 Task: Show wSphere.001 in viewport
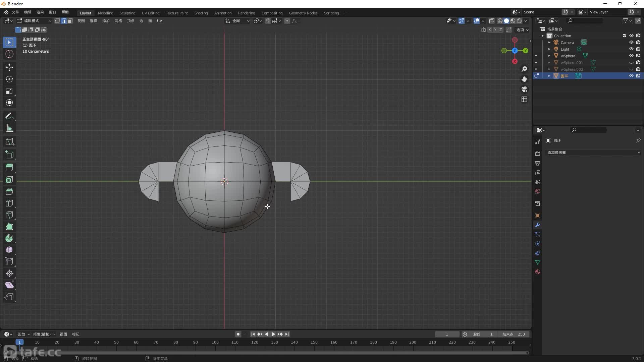coord(631,62)
